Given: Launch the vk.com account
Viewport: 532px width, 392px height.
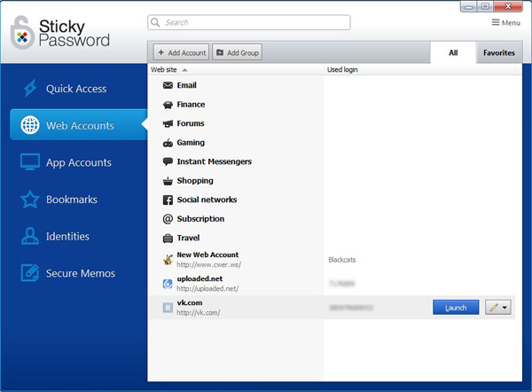Looking at the screenshot, I should (456, 308).
